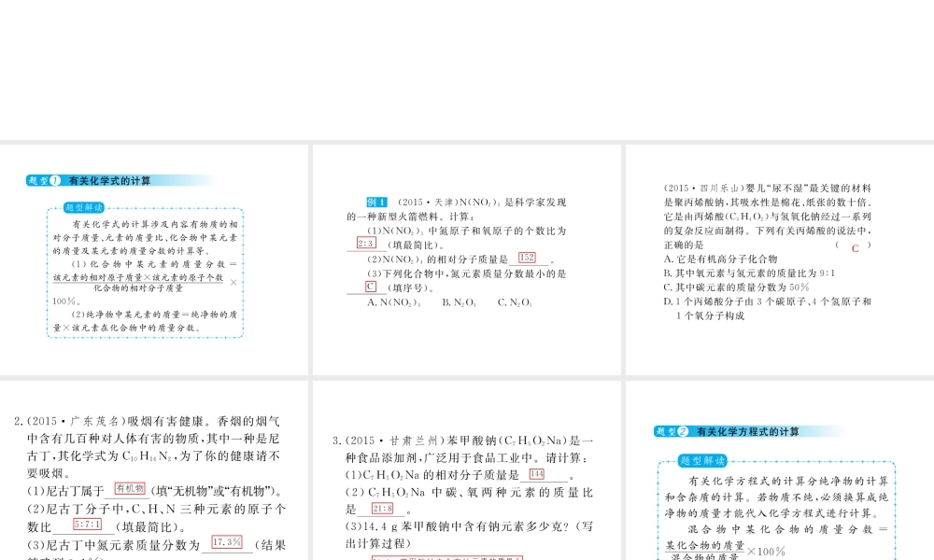Click the line 2.(2015·广东茂名)吸烟有害健康
Screen dimensions: 934x560
(x=147, y=421)
